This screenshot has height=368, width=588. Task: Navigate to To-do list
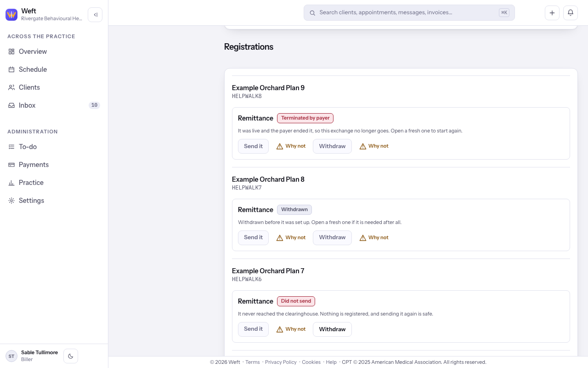[x=54, y=147]
